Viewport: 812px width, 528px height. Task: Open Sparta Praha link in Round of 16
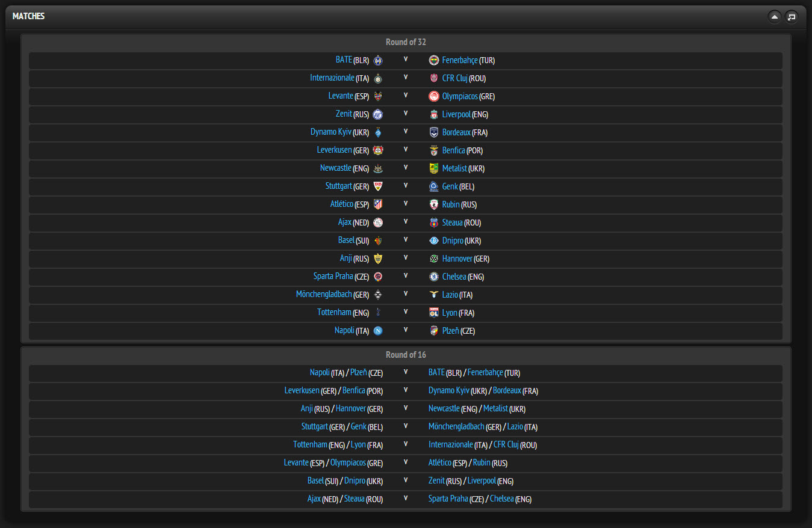[x=448, y=499]
